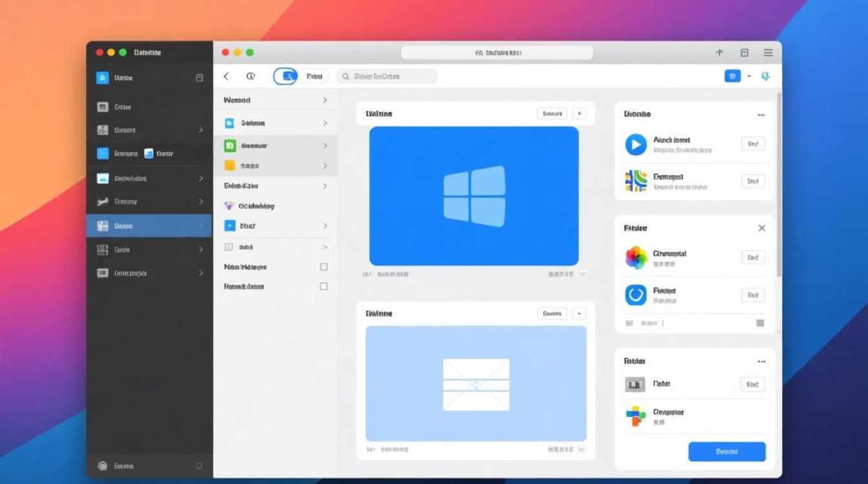Toggle the blue outlined view switch in toolbar
Image resolution: width=868 pixels, height=484 pixels.
pyautogui.click(x=285, y=76)
